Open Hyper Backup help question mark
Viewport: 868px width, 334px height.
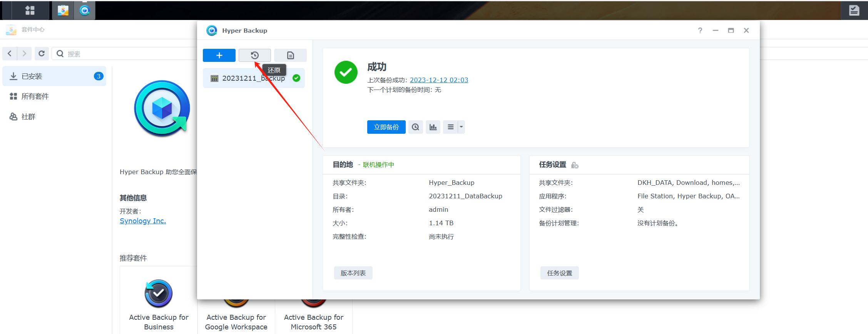(700, 30)
